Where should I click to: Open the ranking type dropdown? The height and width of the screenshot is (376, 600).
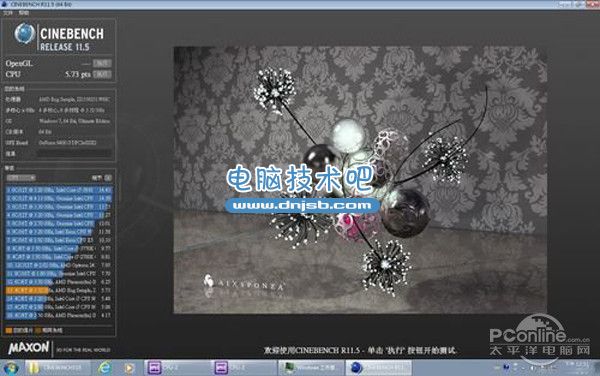point(21,178)
